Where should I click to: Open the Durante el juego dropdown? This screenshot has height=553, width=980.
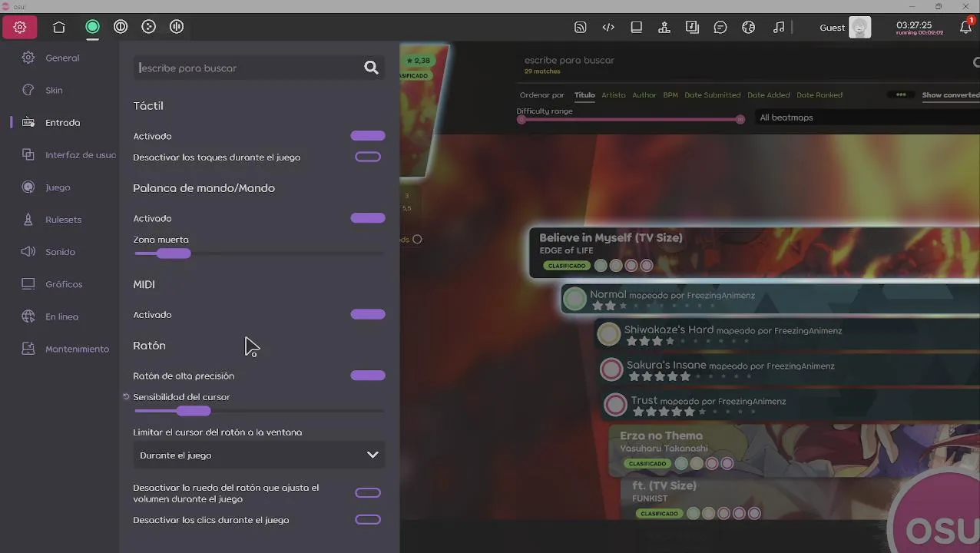coord(259,455)
